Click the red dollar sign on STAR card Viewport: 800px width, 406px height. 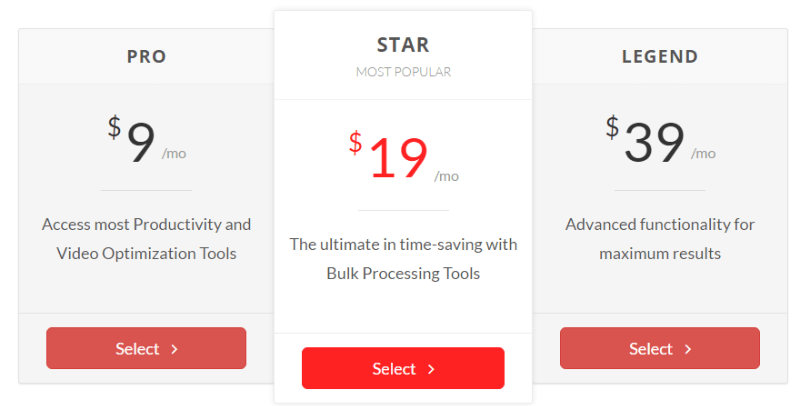(356, 142)
